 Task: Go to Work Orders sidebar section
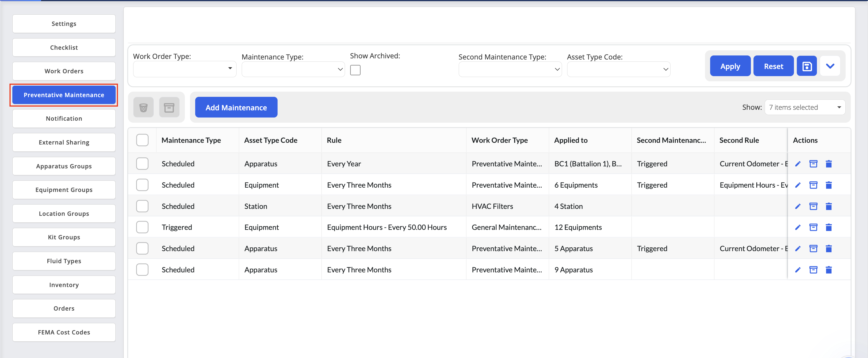(x=64, y=71)
